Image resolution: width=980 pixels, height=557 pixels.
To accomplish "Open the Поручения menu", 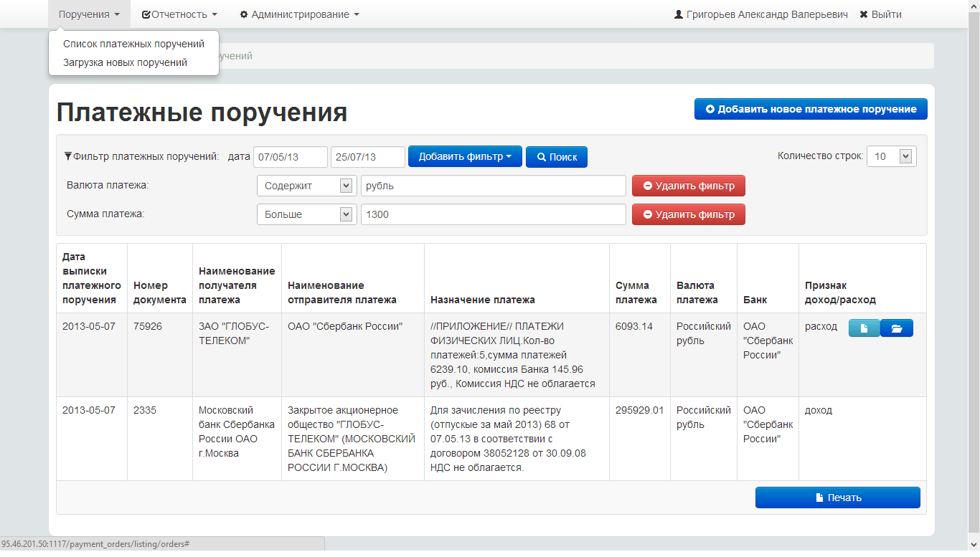I will tap(89, 14).
